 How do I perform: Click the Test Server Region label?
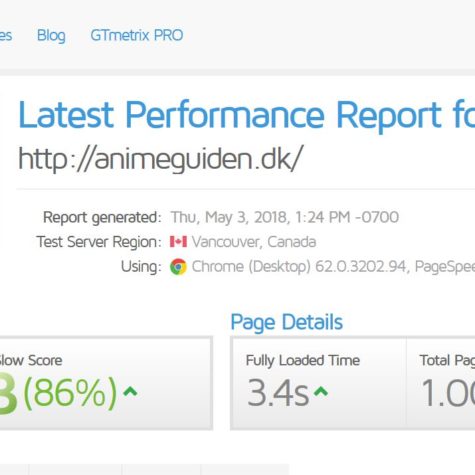pos(99,242)
